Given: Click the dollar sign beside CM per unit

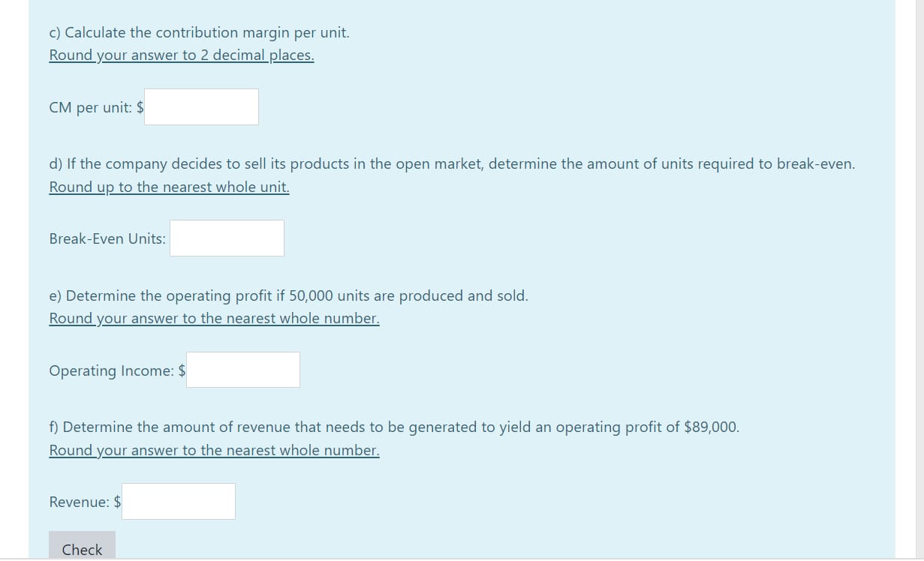Looking at the screenshot, I should click(x=140, y=107).
